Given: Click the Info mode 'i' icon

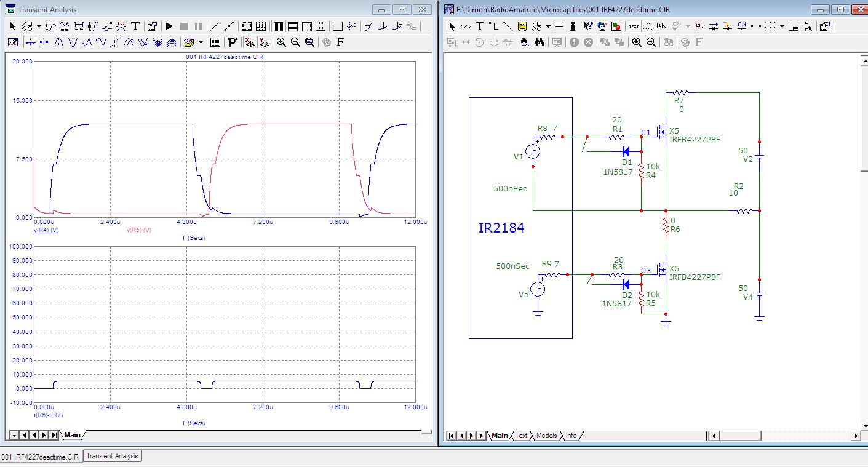Looking at the screenshot, I should (x=572, y=26).
